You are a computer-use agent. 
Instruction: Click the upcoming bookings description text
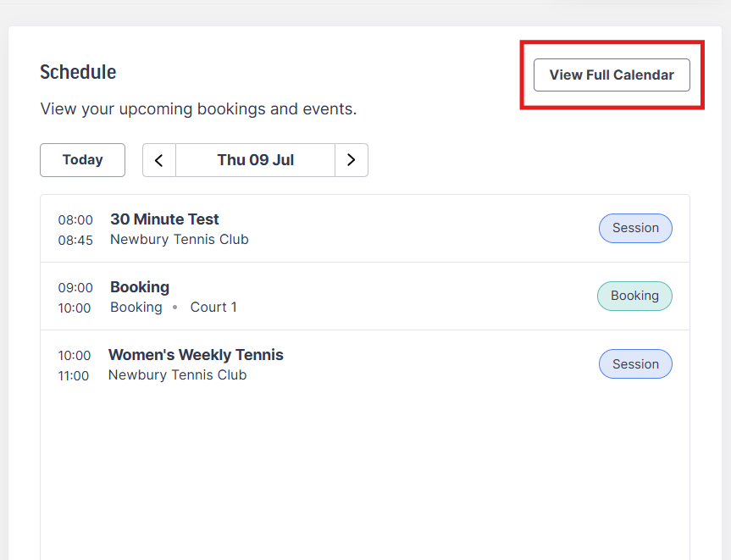coord(198,108)
